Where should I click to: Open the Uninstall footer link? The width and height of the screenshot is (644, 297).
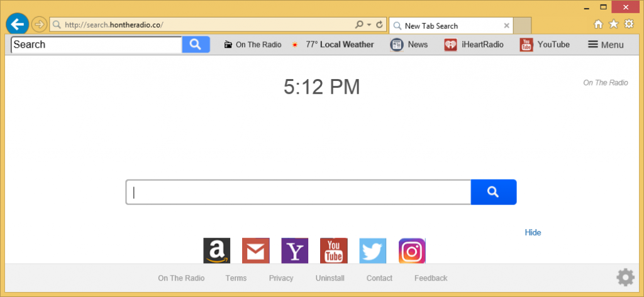[330, 278]
